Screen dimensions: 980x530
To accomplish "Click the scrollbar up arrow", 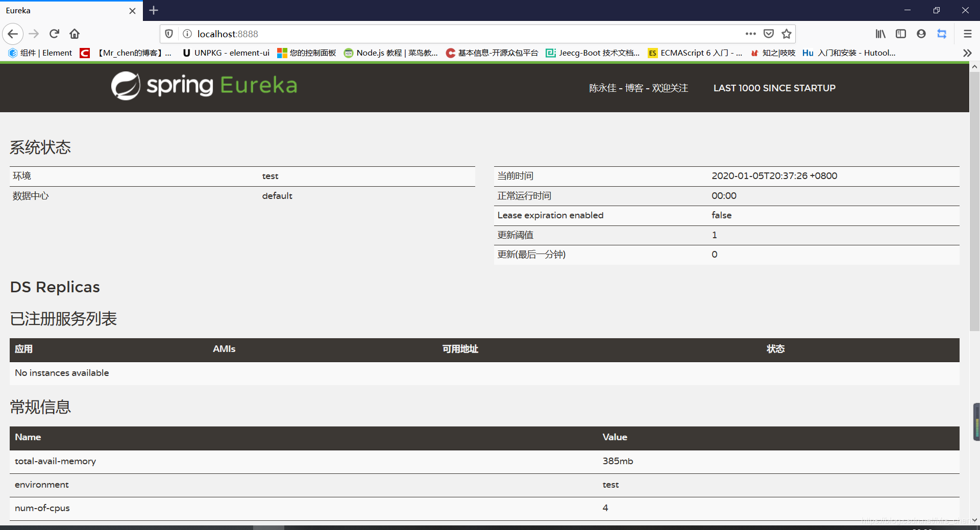I will tap(974, 67).
